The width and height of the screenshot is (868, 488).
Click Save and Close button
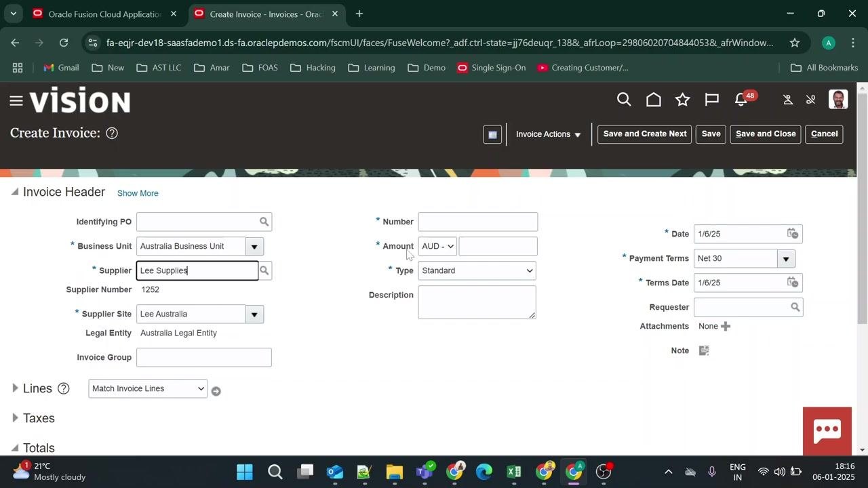[766, 134]
